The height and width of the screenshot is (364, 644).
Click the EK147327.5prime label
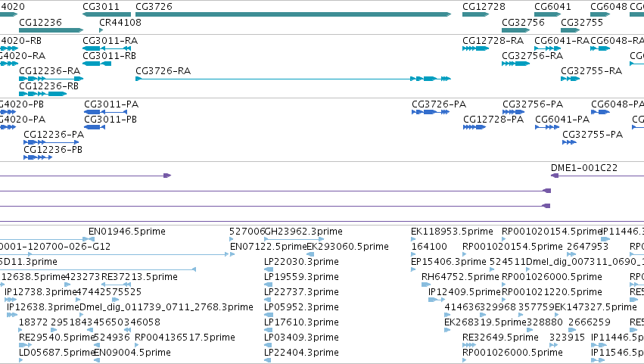(x=596, y=308)
